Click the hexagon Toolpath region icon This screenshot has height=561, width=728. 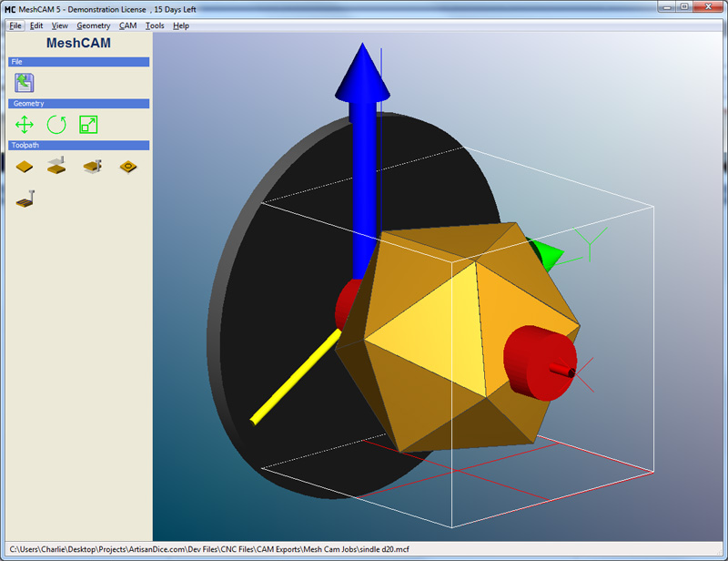click(126, 168)
